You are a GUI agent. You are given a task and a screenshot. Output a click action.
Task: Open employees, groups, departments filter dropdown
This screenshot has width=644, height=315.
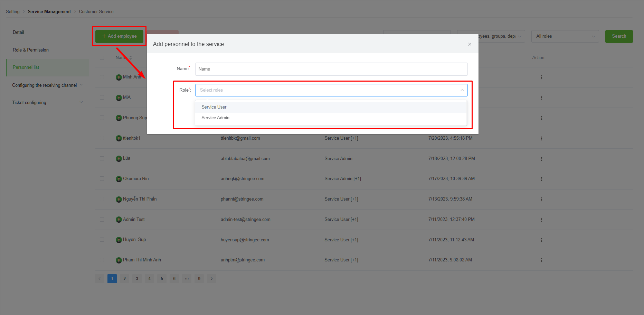pyautogui.click(x=491, y=36)
